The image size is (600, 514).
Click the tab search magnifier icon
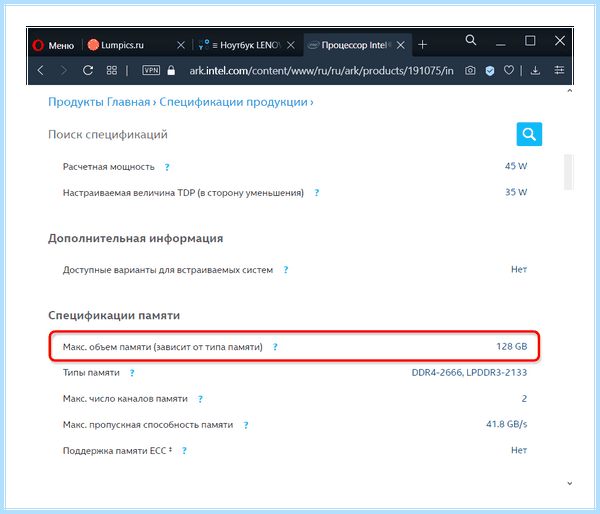(x=471, y=40)
